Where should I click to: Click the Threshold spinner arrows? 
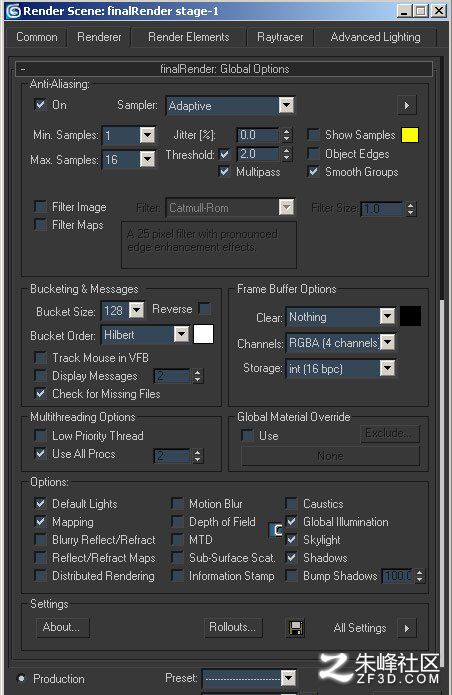click(x=287, y=154)
